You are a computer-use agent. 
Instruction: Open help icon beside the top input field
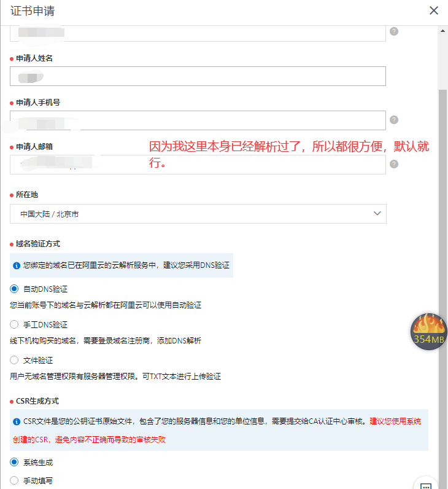coord(394,31)
